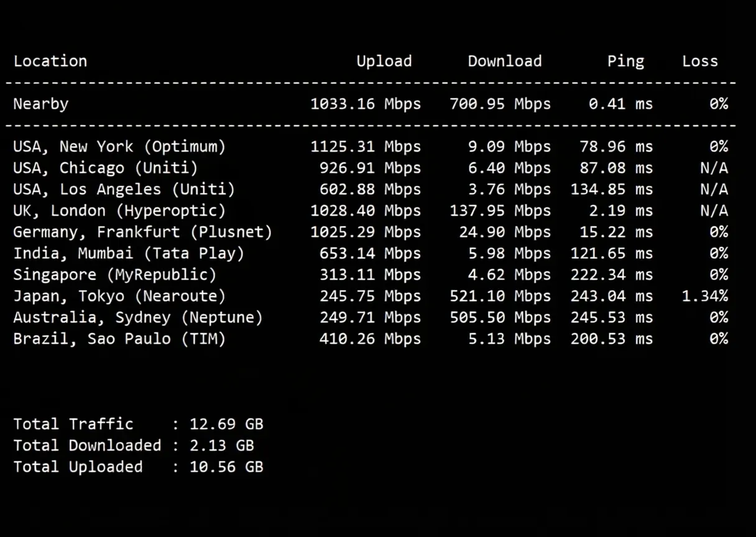
Task: Select USA, Chicago (Uniti) row label
Action: [106, 168]
